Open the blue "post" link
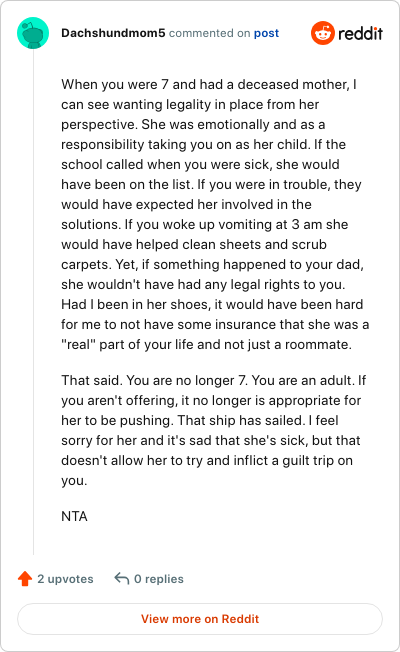The width and height of the screenshot is (400, 652). 266,33
